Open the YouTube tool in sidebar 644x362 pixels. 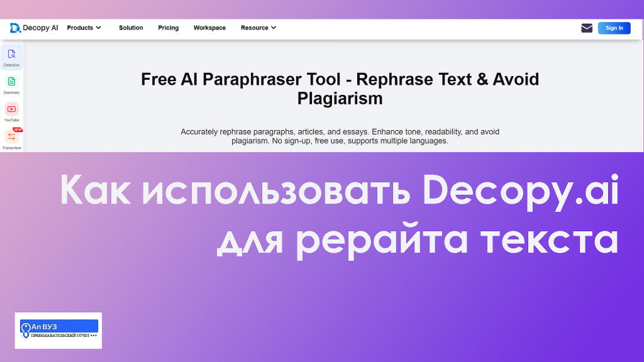tap(11, 112)
